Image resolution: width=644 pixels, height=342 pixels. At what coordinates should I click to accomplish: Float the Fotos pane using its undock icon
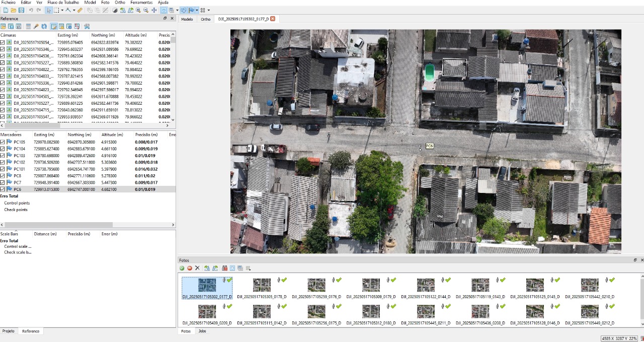coord(635,260)
